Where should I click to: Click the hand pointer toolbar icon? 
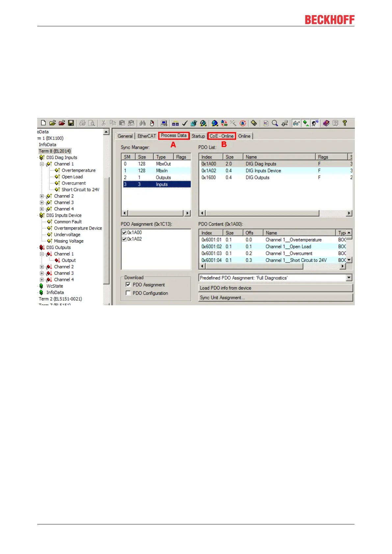tap(152, 123)
